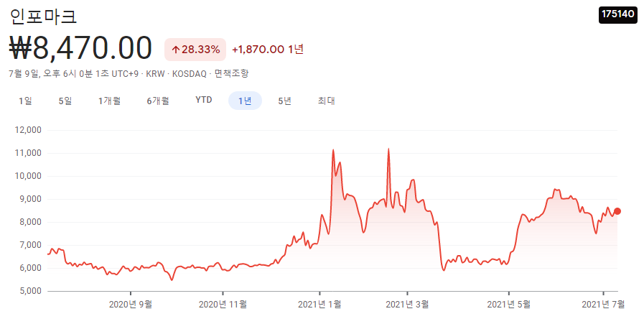Select the 1일 time range tab

coord(25,101)
